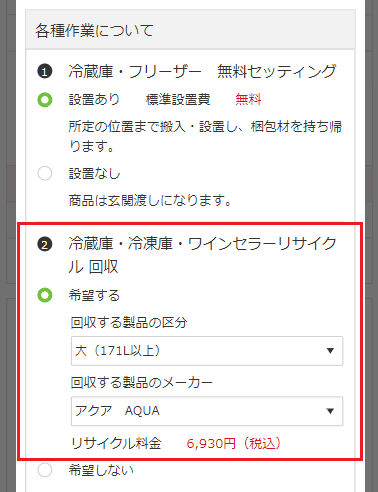378x492 pixels.
Task: Click the 冷蔵庫・フリーザー 無料セッティング heading
Action: point(202,71)
